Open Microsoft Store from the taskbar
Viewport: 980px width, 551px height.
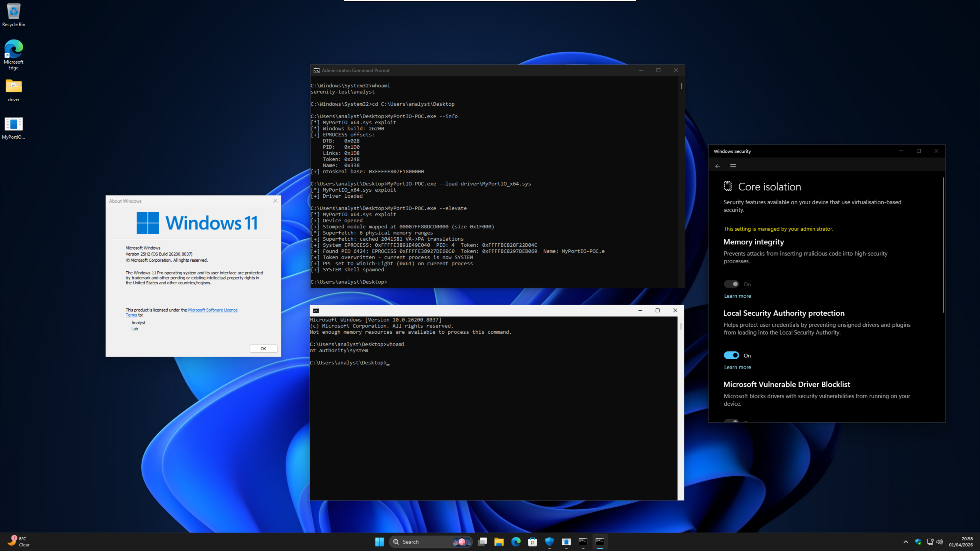coord(533,542)
